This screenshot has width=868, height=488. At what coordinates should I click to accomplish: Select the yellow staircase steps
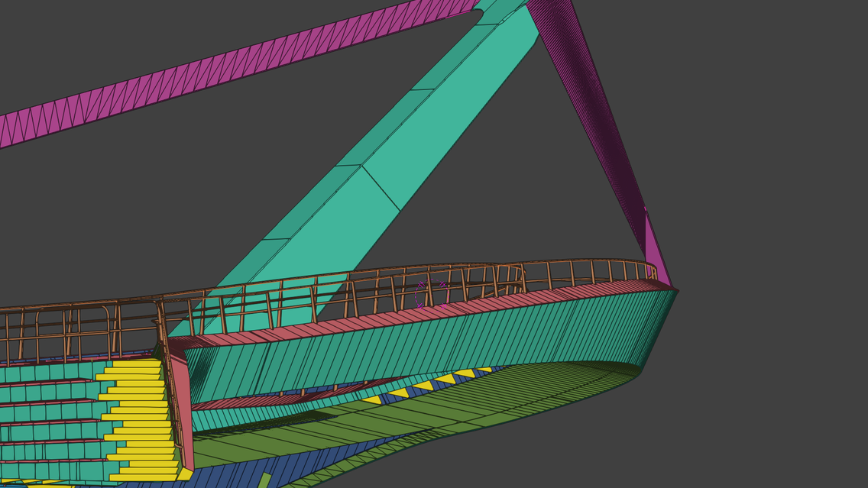(138, 421)
